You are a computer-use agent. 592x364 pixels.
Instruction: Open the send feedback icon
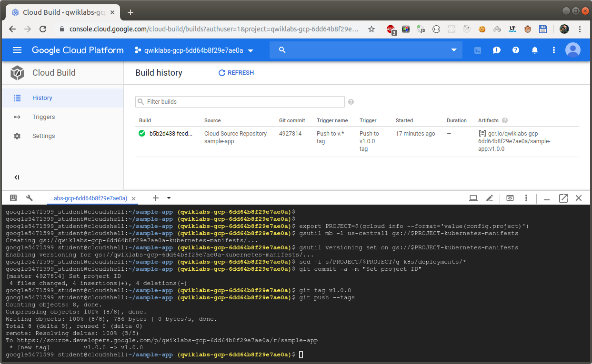coord(497,50)
